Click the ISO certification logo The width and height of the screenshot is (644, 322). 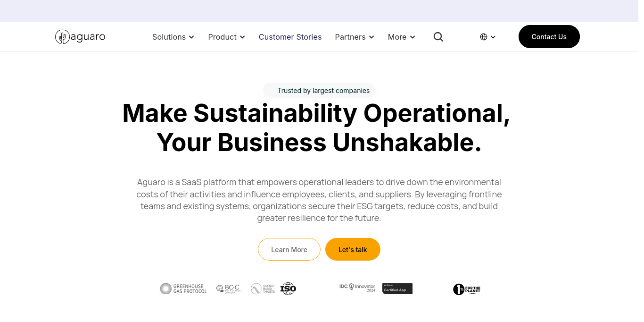click(288, 288)
